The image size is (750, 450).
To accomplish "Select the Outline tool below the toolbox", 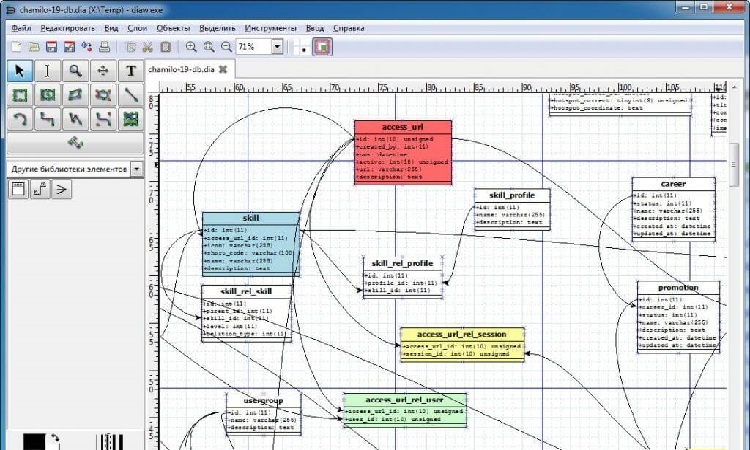I will coord(75,143).
